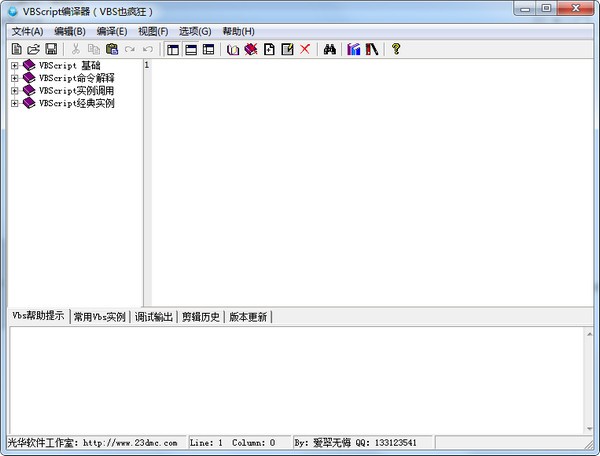Open the 选项(G) menu
Image resolution: width=600 pixels, height=456 pixels.
click(x=195, y=31)
